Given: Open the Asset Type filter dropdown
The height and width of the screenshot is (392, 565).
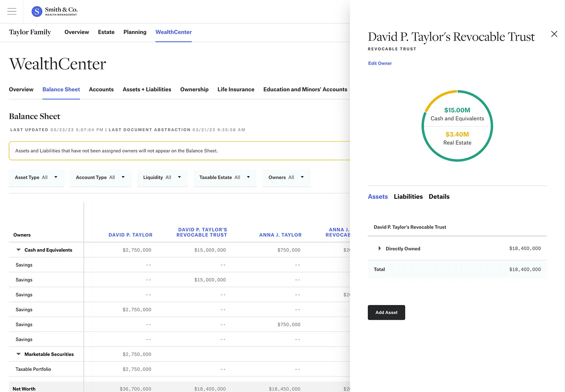Looking at the screenshot, I should [x=36, y=178].
